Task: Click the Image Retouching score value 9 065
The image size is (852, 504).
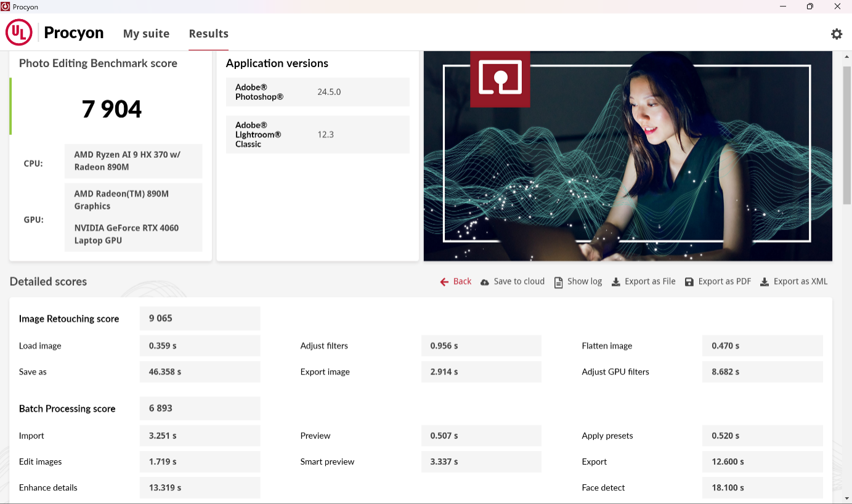Action: pyautogui.click(x=161, y=319)
